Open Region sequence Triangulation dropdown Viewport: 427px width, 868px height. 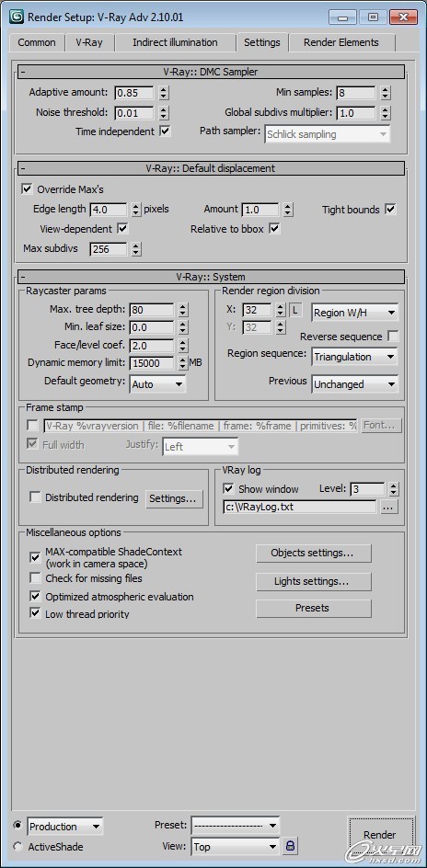pos(354,357)
